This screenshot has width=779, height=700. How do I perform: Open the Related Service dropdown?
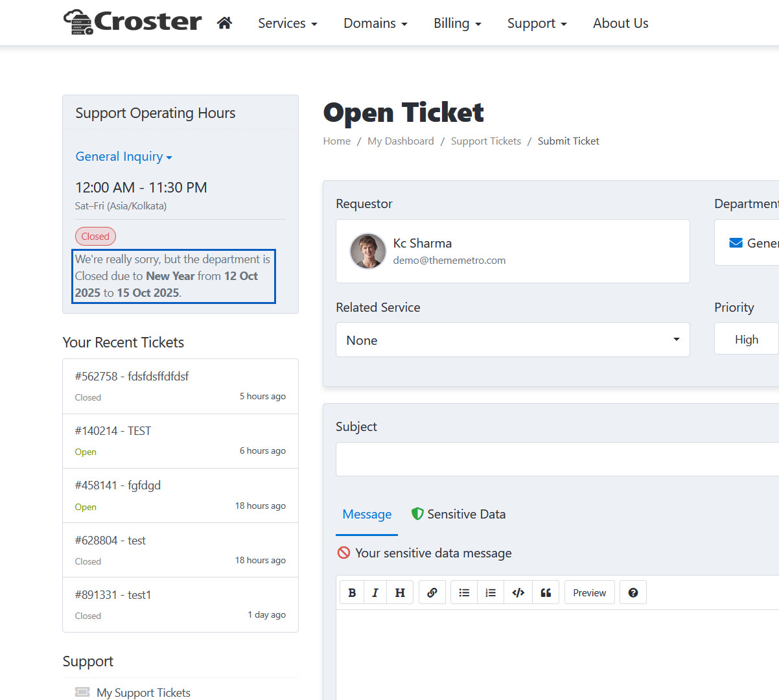[512, 340]
